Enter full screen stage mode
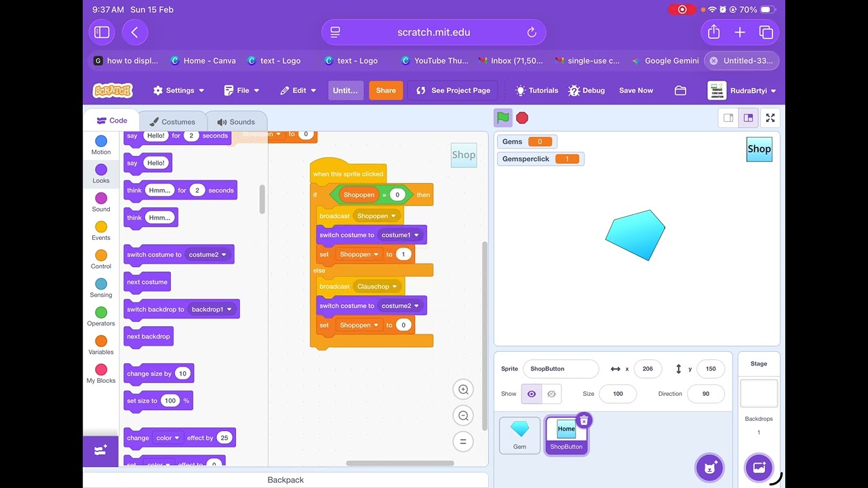 point(770,118)
